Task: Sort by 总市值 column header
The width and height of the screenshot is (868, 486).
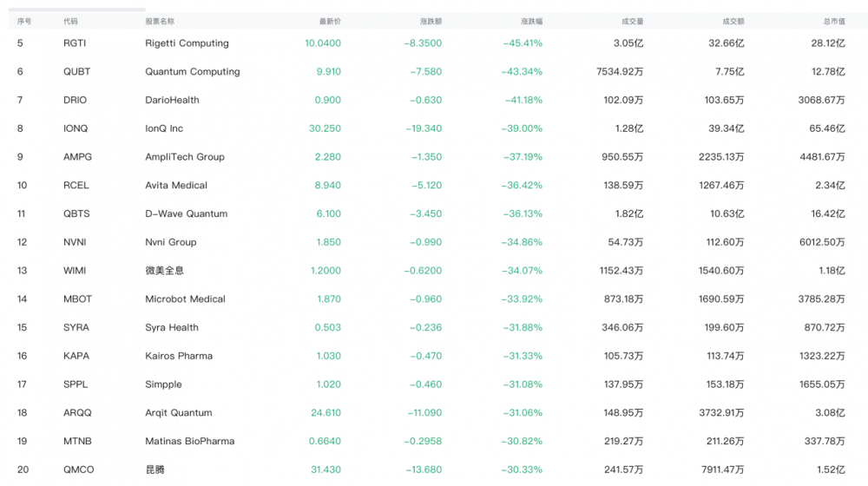Action: click(x=833, y=21)
